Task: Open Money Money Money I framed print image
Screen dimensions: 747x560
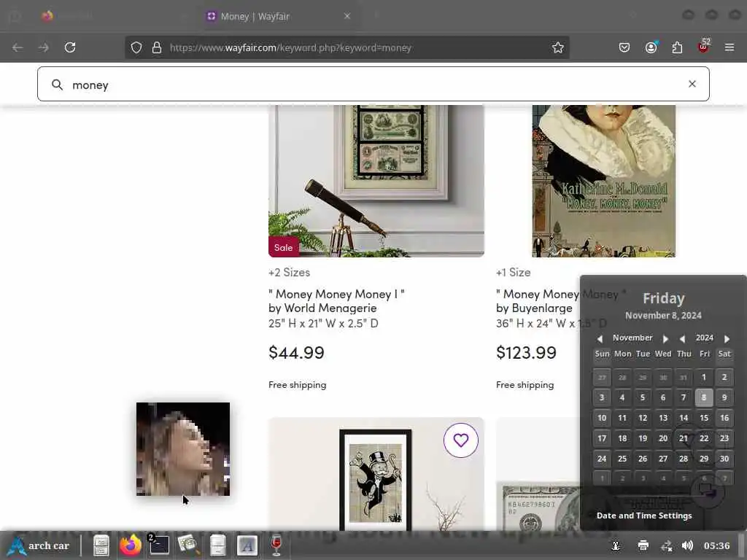Action: [x=376, y=181]
